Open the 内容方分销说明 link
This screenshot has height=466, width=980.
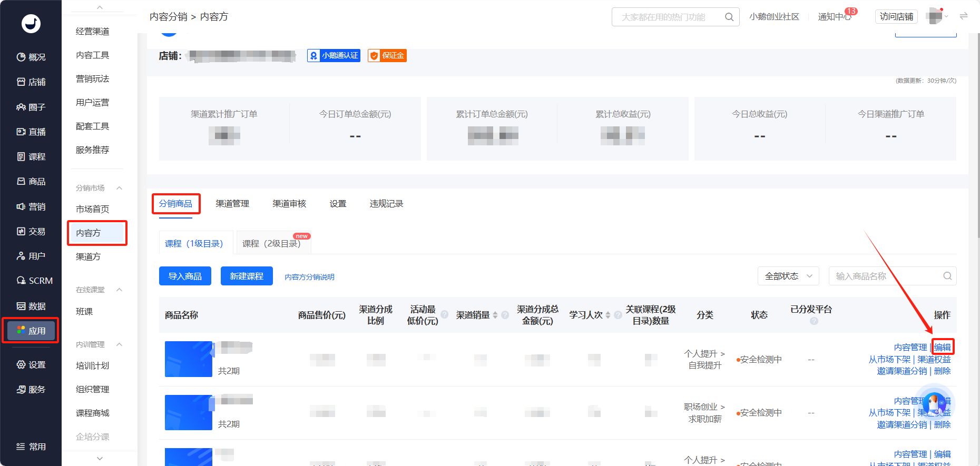pyautogui.click(x=309, y=277)
